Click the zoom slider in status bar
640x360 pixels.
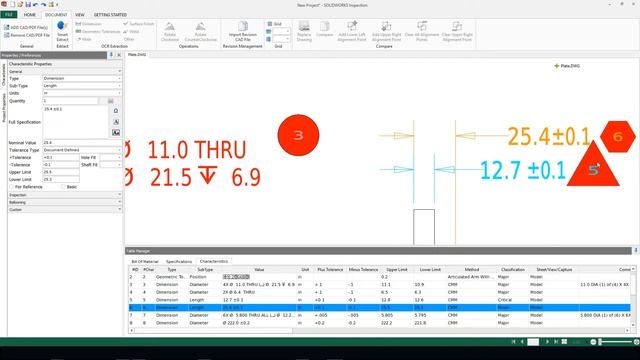click(615, 342)
